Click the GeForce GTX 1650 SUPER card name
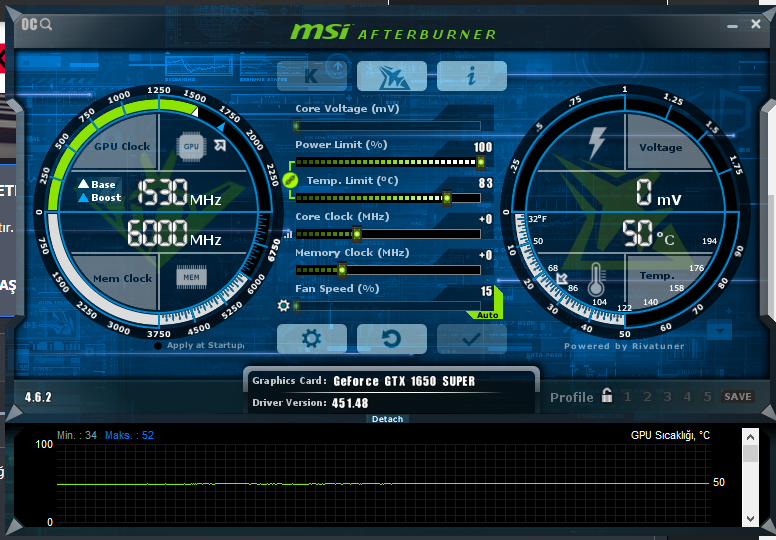The width and height of the screenshot is (776, 540). pos(404,381)
